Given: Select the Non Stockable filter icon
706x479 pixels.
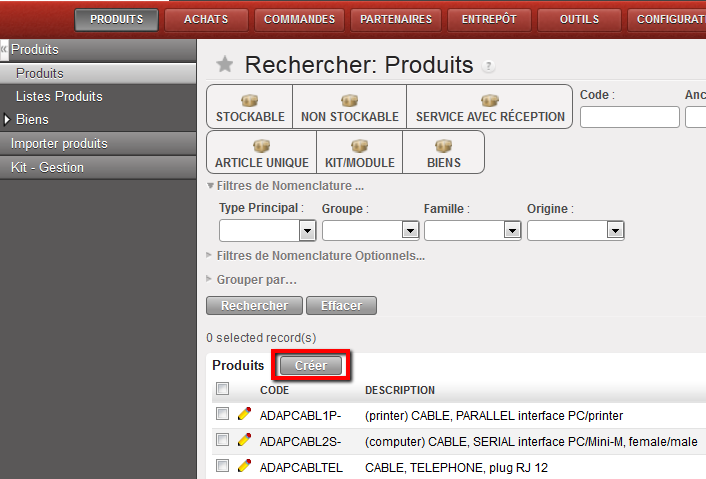Looking at the screenshot, I should click(349, 101).
